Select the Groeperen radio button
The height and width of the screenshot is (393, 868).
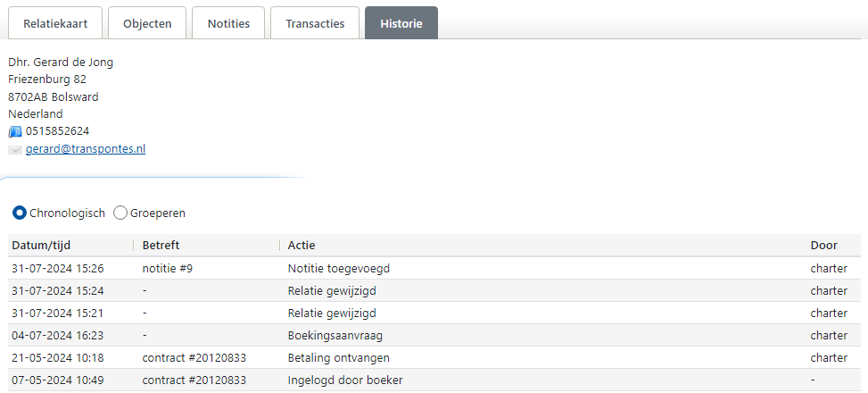point(120,213)
